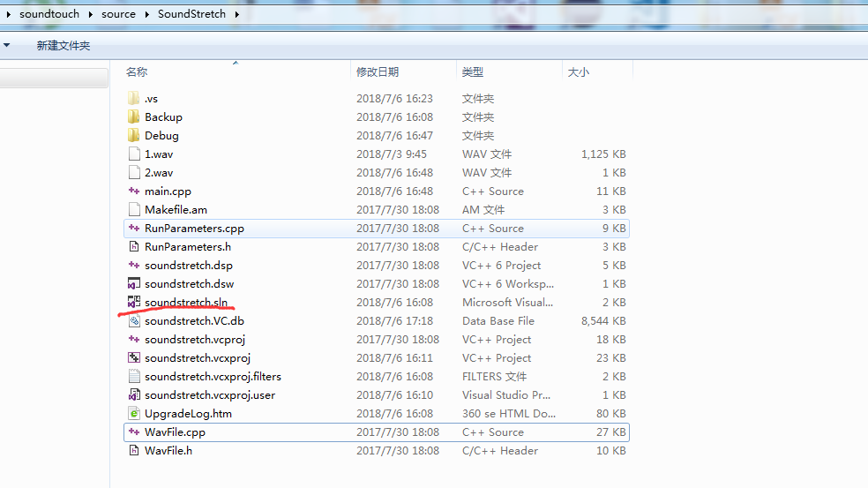Click the 2018/7/6 17:18 date cell
The height and width of the screenshot is (488, 868).
394,320
